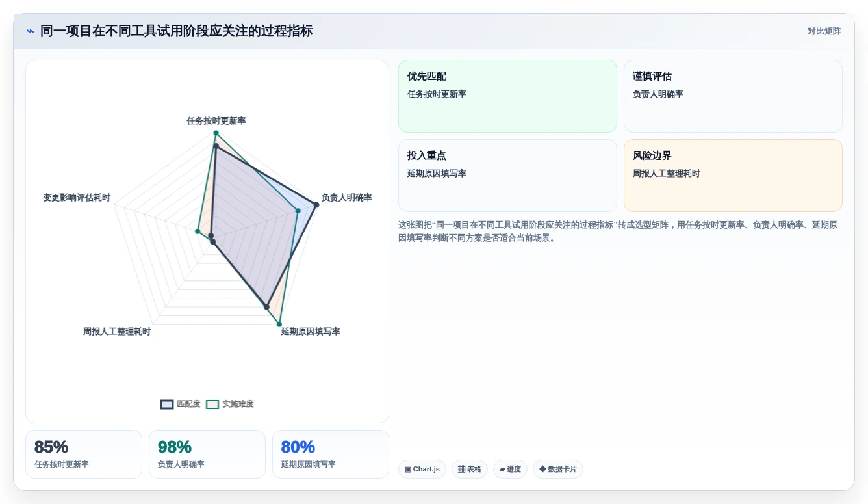Open the 风险边界 card

tap(733, 176)
